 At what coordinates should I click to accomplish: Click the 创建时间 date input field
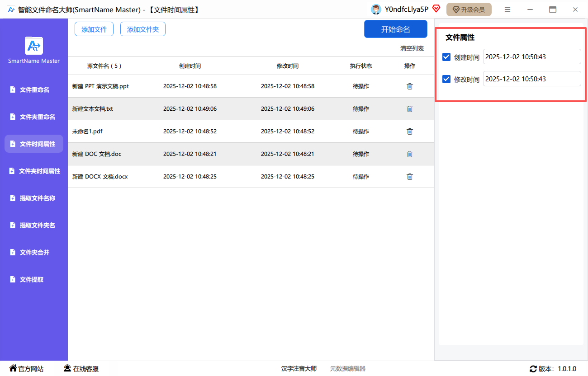531,57
